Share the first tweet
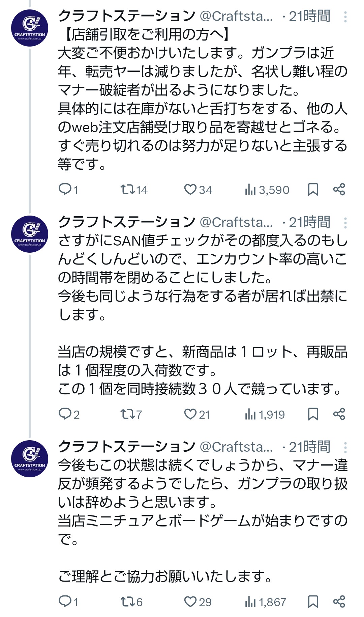 click(339, 190)
